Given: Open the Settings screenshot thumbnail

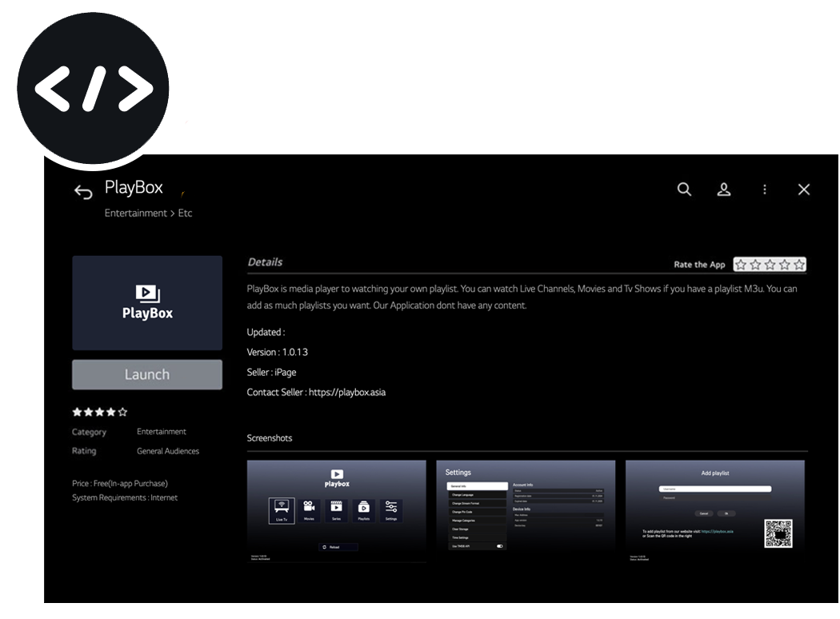Looking at the screenshot, I should pyautogui.click(x=526, y=511).
